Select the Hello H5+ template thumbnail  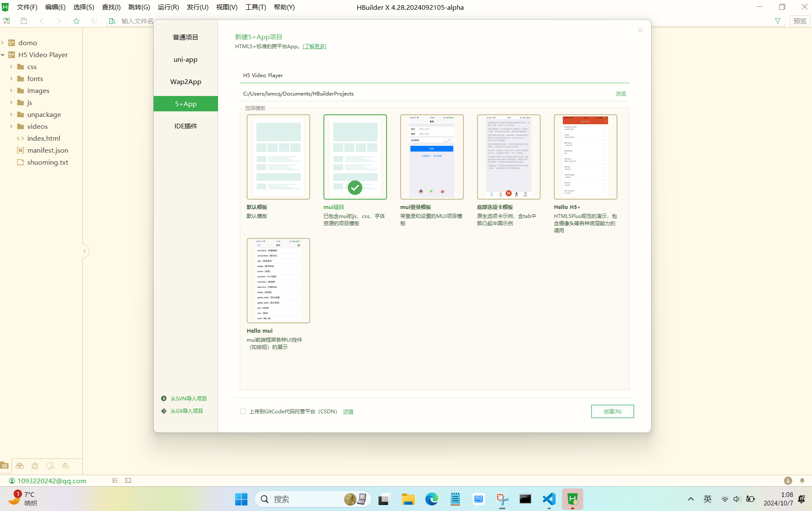(x=585, y=157)
